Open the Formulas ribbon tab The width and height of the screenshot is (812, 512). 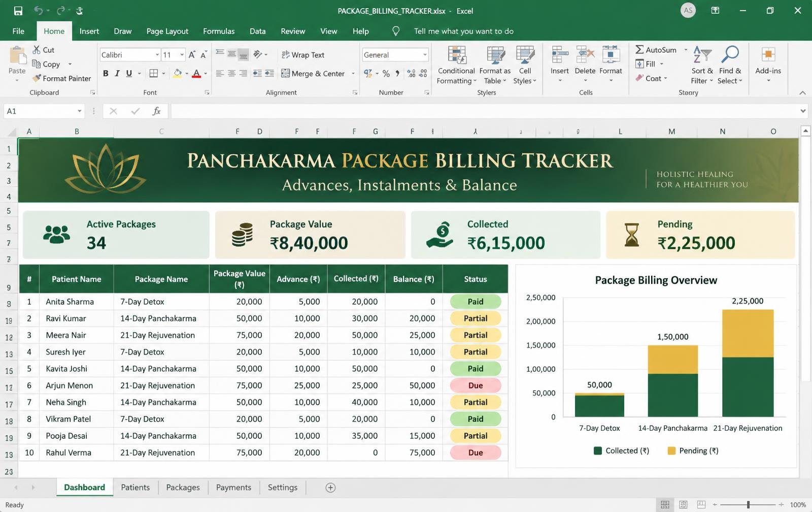click(219, 31)
